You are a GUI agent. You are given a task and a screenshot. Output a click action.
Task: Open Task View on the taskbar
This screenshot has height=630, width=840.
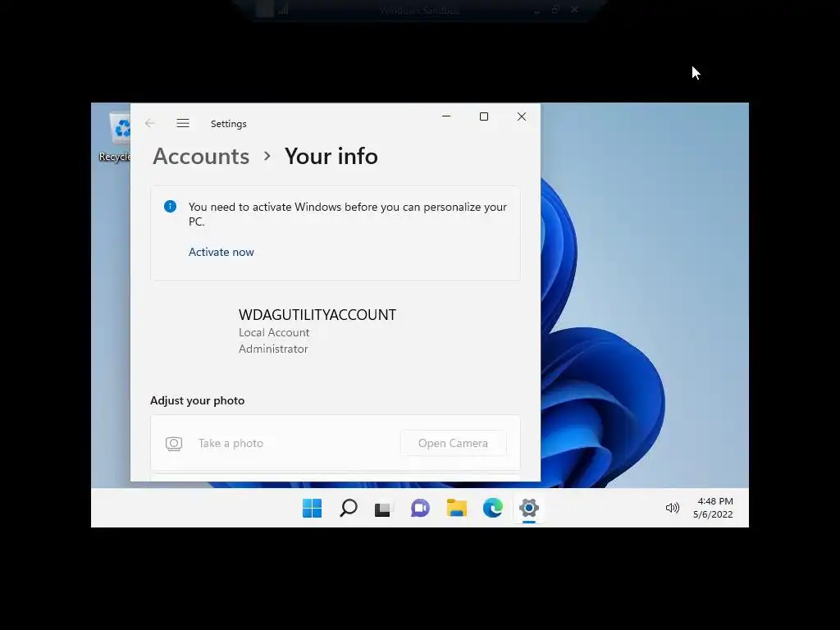tap(384, 508)
